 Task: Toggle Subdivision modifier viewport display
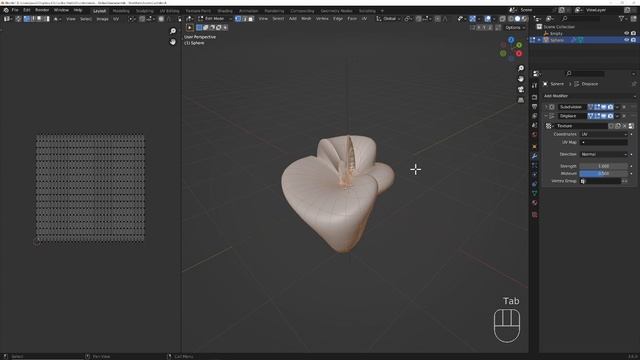(604, 107)
